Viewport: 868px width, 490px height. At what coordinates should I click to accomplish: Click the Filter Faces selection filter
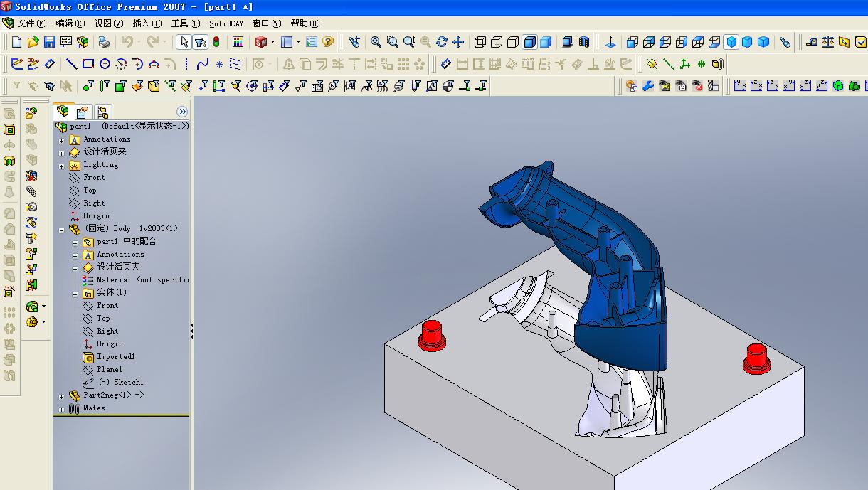[121, 86]
